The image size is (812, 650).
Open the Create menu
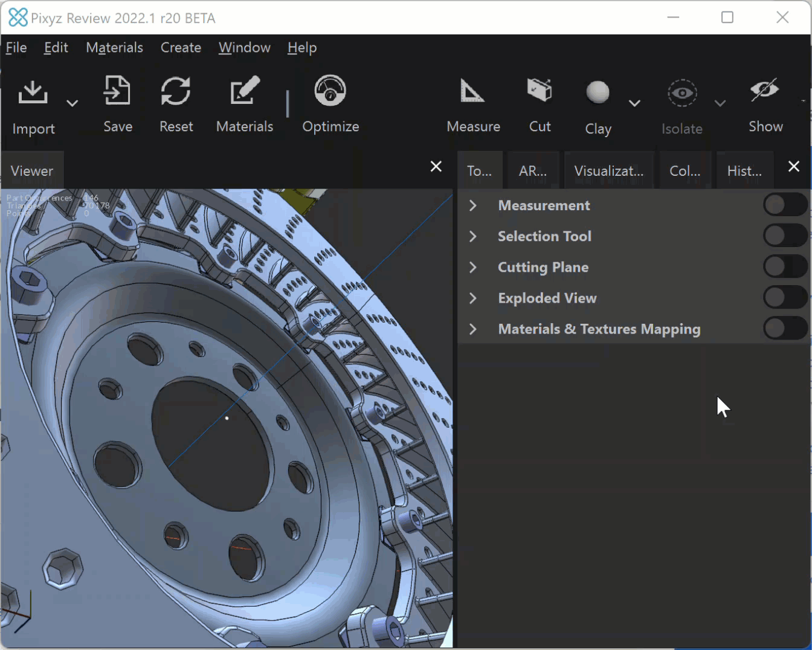point(181,48)
